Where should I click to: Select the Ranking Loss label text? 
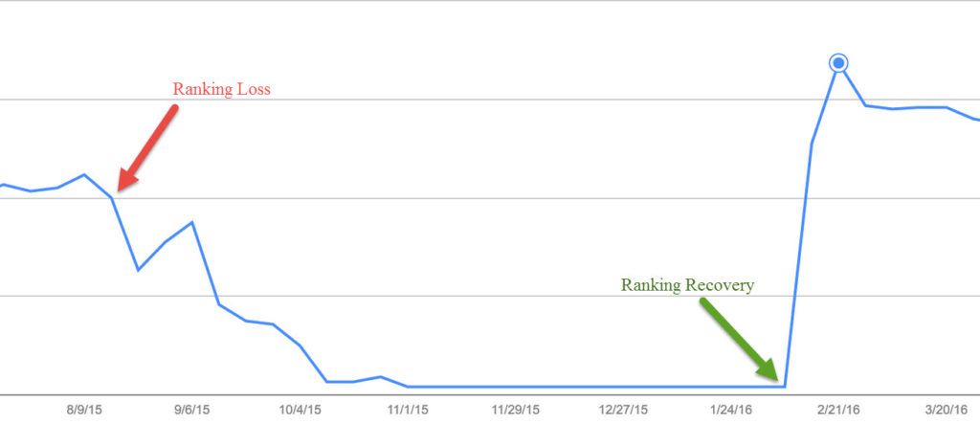tap(222, 89)
